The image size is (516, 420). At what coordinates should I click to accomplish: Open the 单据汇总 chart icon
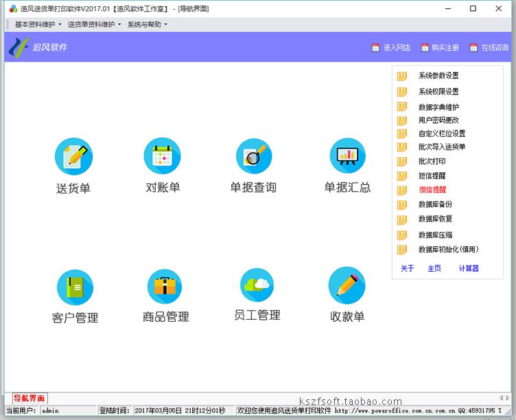347,156
